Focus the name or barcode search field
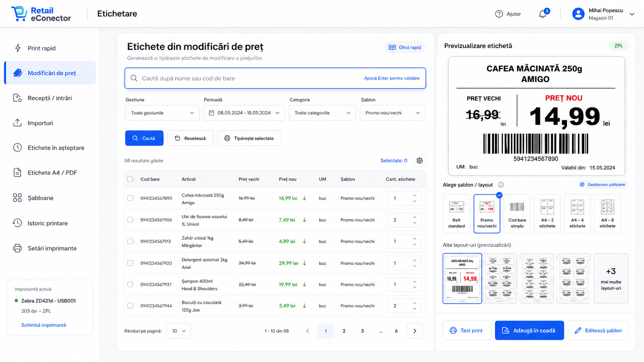Viewport: 644px width, 362px height. (x=275, y=78)
